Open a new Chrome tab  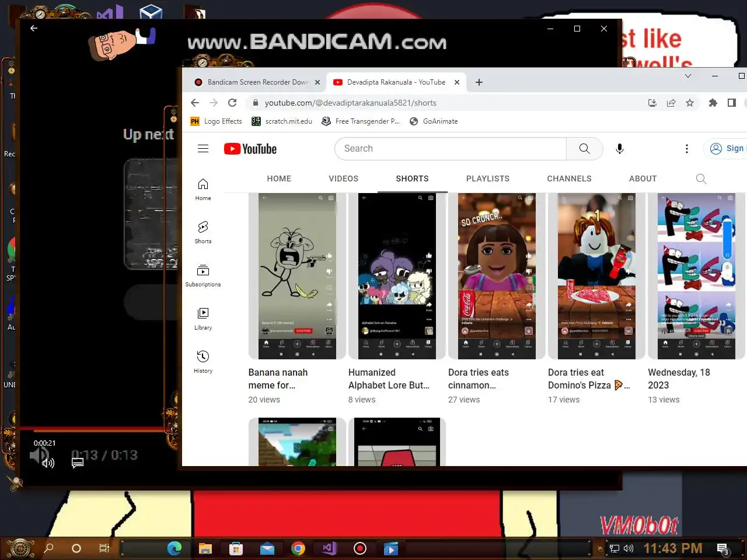click(x=479, y=82)
